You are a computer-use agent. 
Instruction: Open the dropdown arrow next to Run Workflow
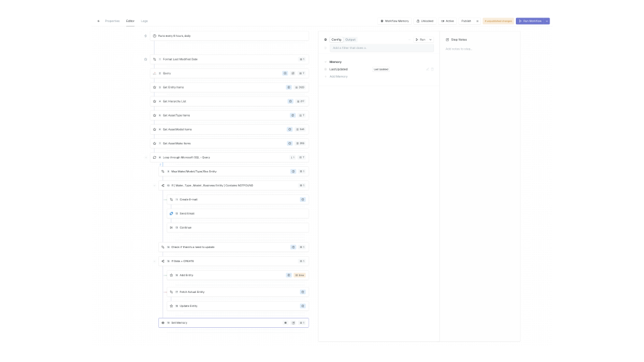547,21
